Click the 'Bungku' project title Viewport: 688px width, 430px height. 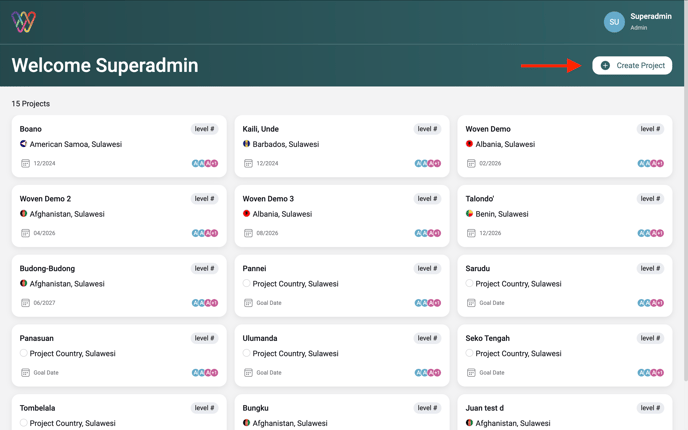click(255, 408)
